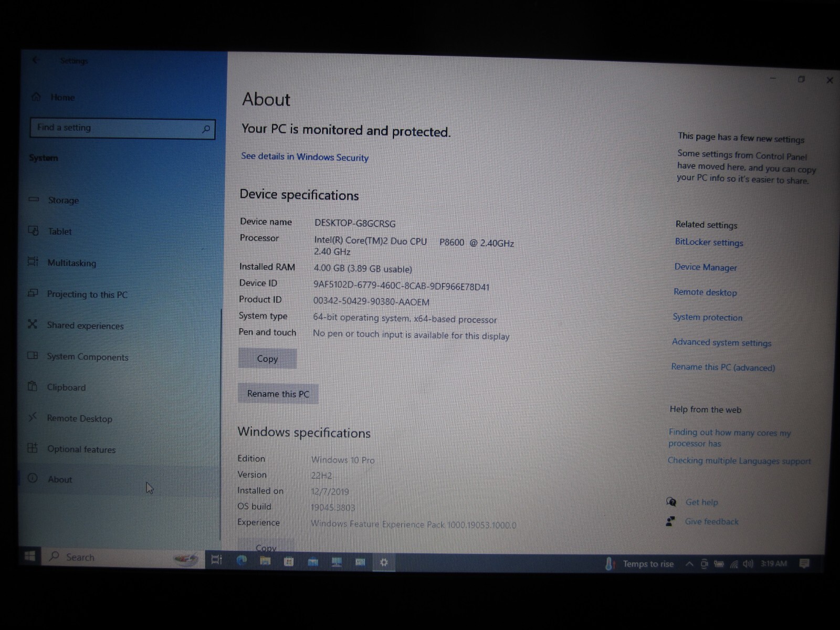Open Remote desktop related setting
840x630 pixels.
pyautogui.click(x=705, y=292)
